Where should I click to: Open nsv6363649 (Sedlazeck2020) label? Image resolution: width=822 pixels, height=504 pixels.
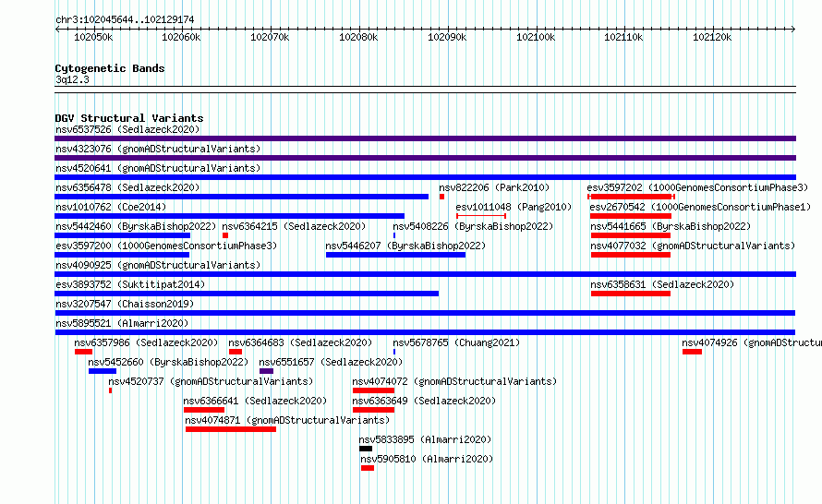(424, 401)
